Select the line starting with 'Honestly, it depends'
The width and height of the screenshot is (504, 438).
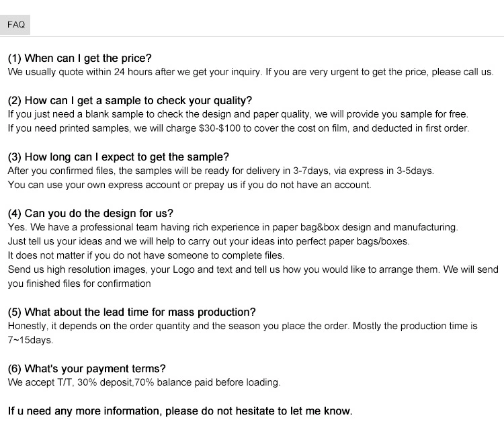243,326
